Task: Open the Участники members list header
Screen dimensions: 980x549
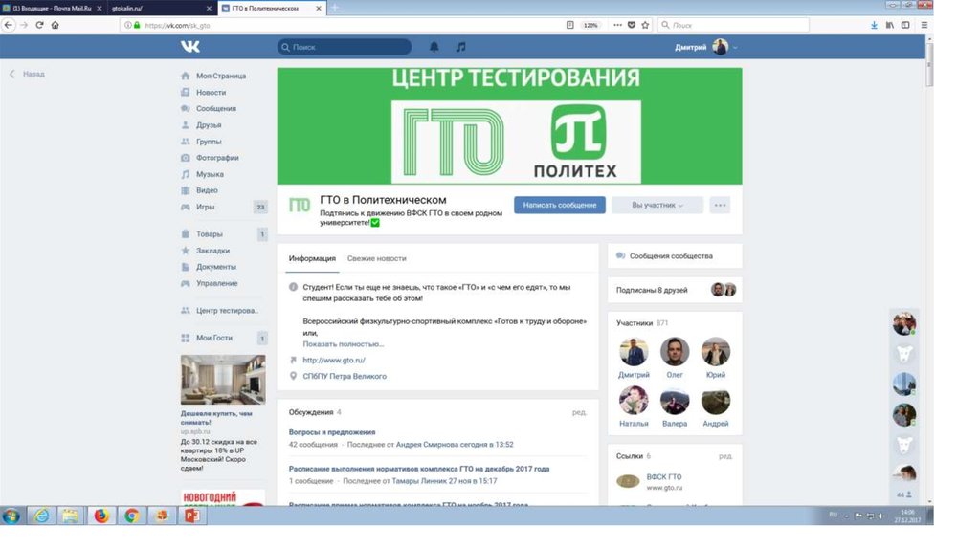Action: point(641,323)
